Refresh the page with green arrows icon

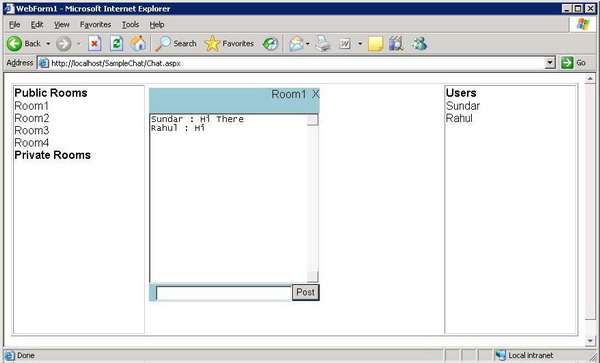coord(116,44)
